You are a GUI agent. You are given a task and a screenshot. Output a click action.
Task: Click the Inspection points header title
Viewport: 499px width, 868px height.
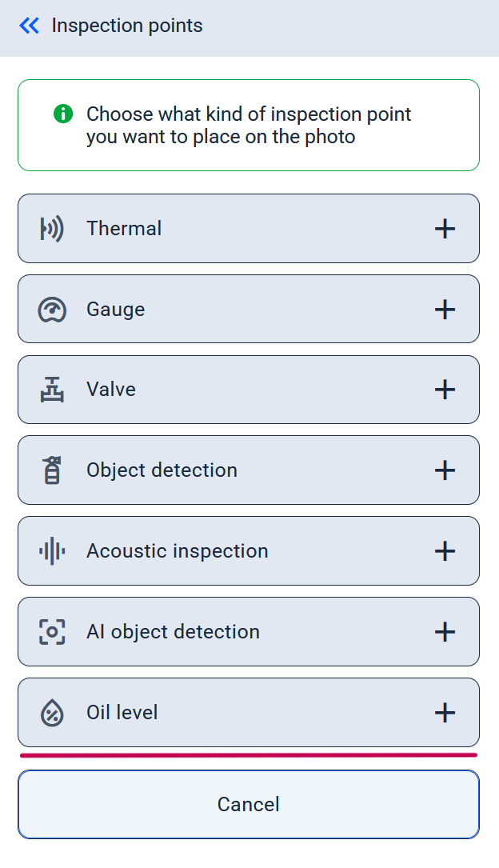(x=127, y=26)
